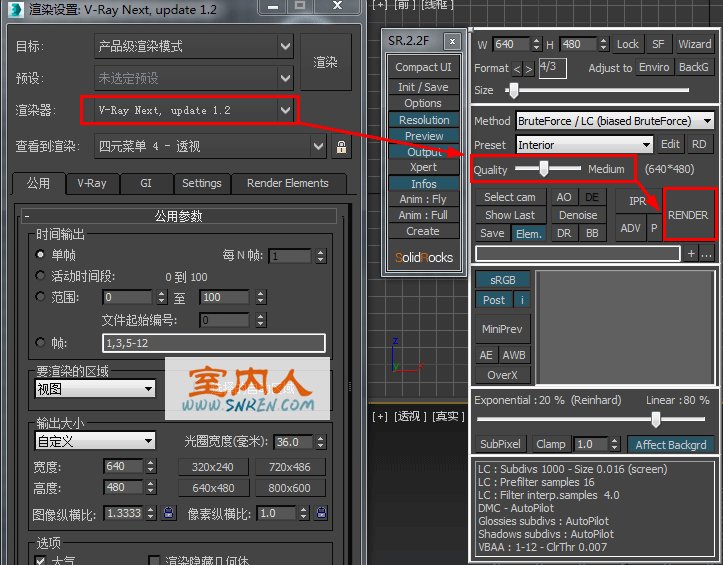
Task: Click the 800x600 preset size button
Action: (290, 488)
